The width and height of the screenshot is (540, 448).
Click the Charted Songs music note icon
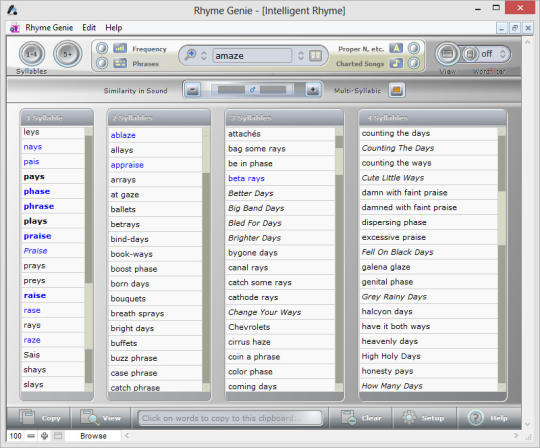tap(396, 63)
